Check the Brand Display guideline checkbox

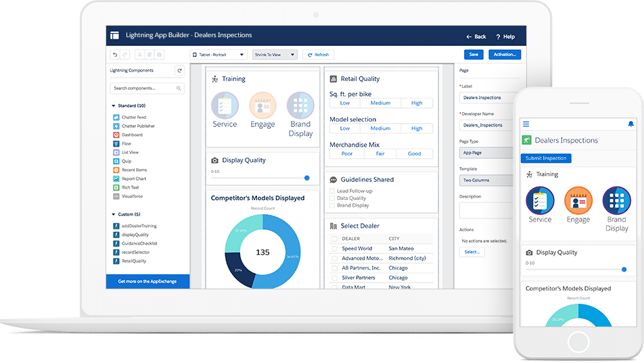pyautogui.click(x=332, y=205)
